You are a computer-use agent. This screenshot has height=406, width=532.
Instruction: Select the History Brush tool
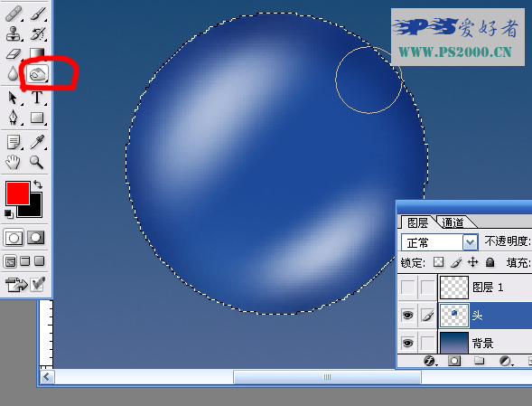pyautogui.click(x=38, y=34)
